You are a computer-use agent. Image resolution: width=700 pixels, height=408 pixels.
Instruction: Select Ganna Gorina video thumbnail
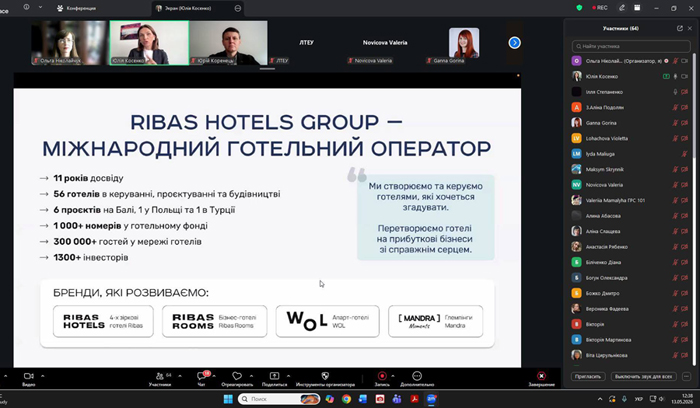tap(464, 43)
